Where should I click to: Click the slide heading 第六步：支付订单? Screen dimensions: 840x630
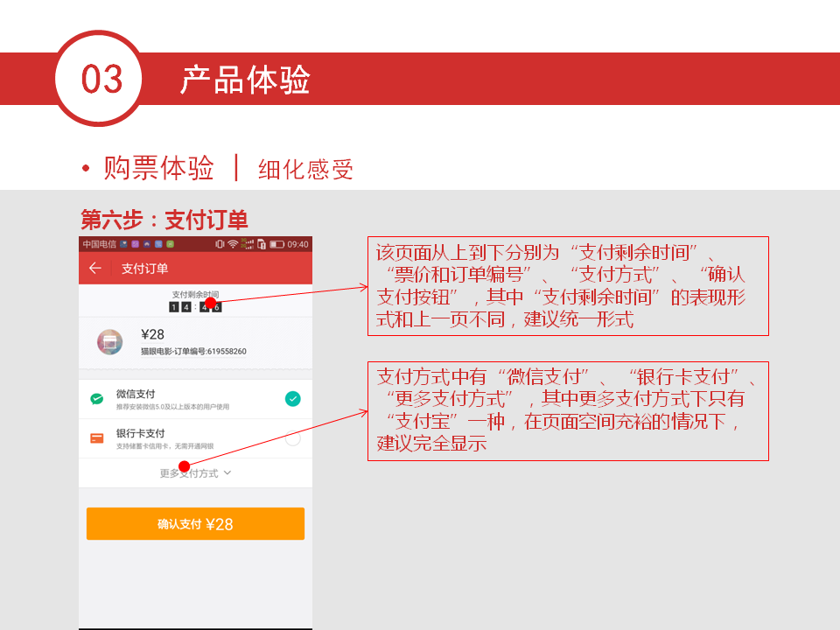pyautogui.click(x=164, y=220)
